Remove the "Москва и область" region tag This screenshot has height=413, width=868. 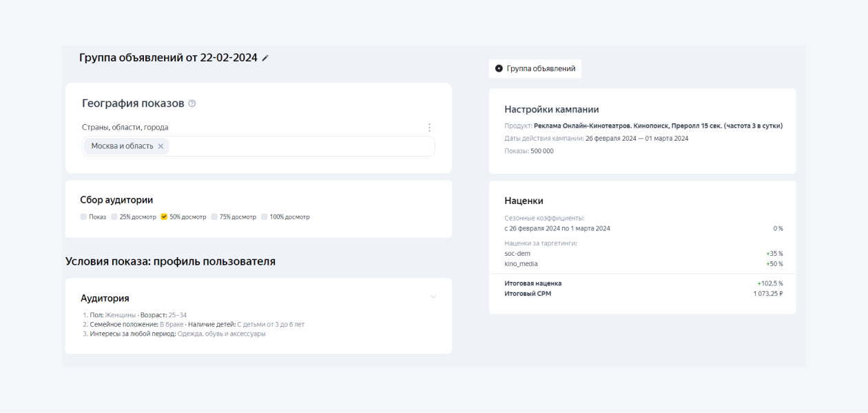tap(161, 146)
